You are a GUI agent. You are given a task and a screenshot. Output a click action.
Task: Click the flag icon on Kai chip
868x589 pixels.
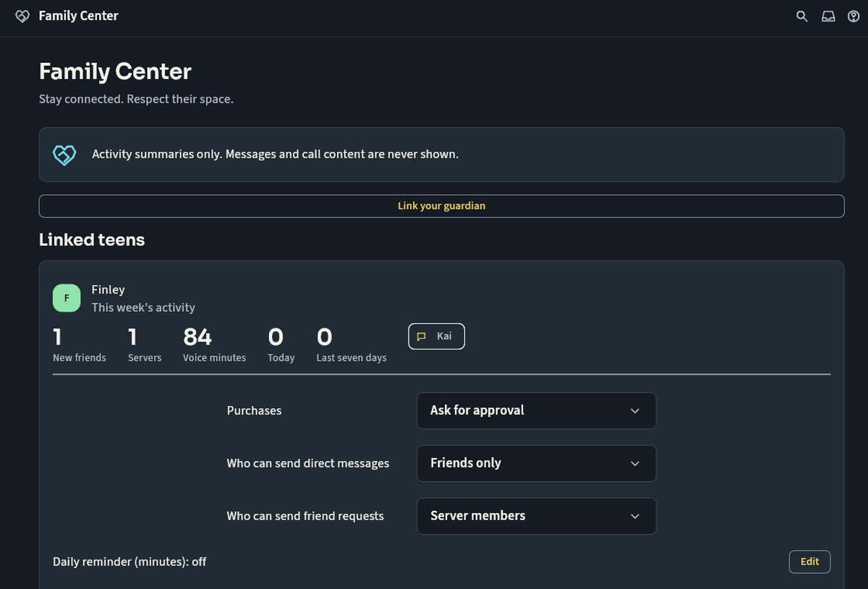[422, 336]
